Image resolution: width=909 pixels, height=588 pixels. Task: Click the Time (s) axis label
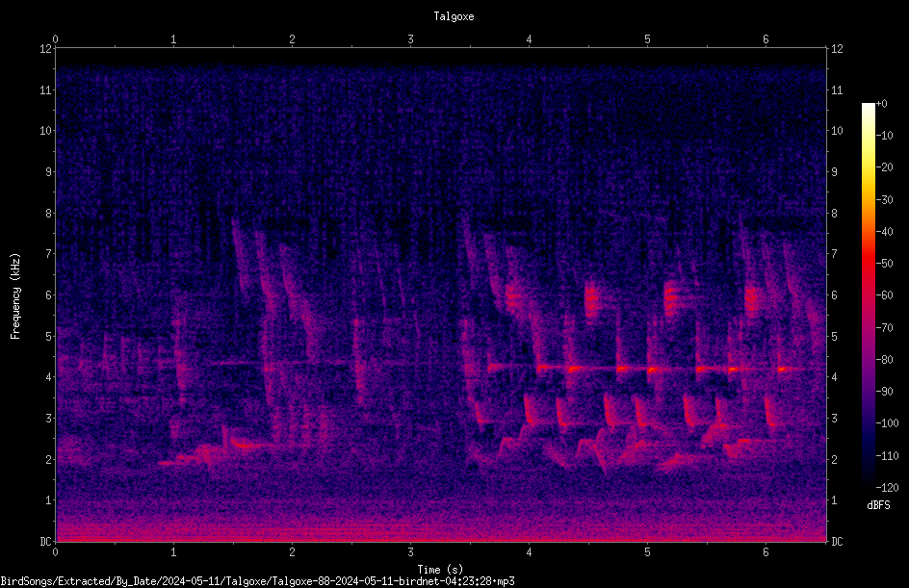pyautogui.click(x=440, y=570)
